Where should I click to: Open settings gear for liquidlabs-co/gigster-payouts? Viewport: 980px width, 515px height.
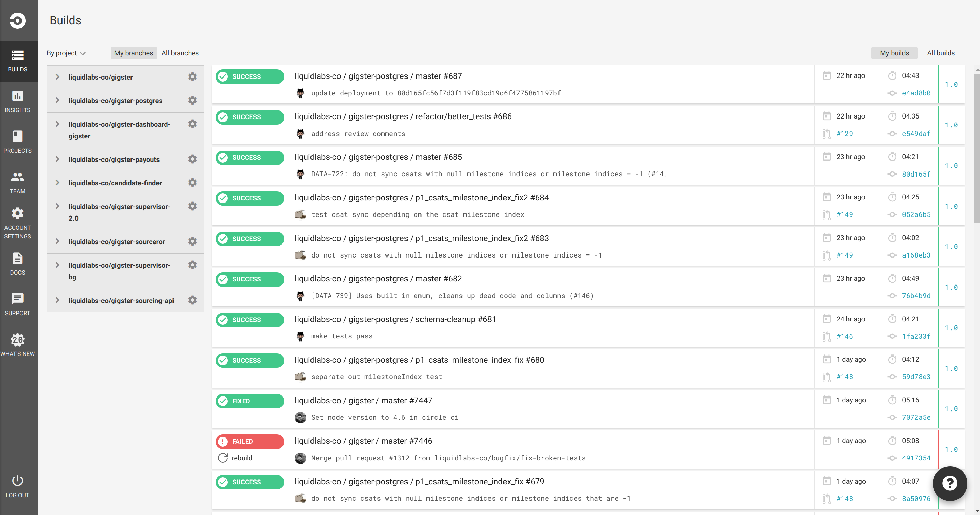tap(193, 159)
